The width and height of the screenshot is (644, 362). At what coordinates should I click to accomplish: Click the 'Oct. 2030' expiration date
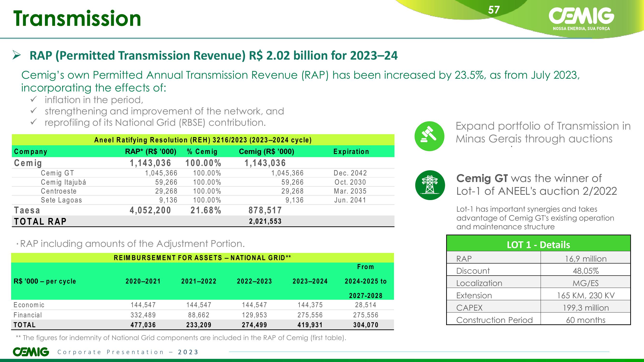350,182
